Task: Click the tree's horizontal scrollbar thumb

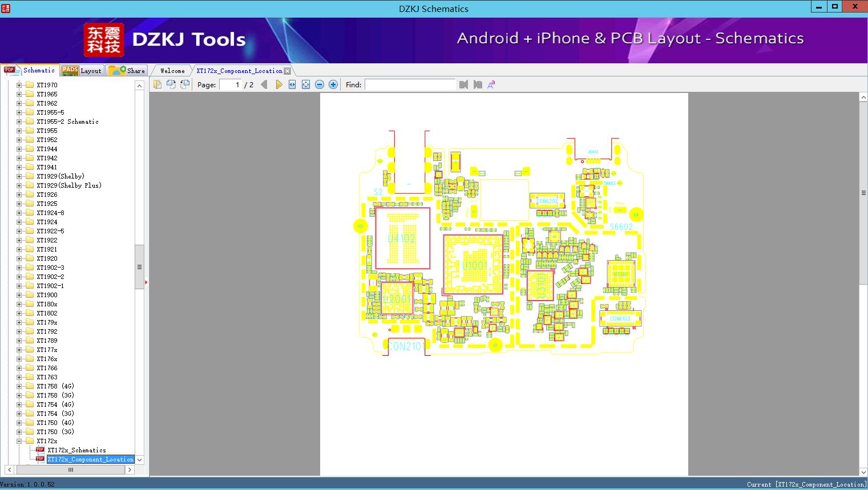Action: 71,470
